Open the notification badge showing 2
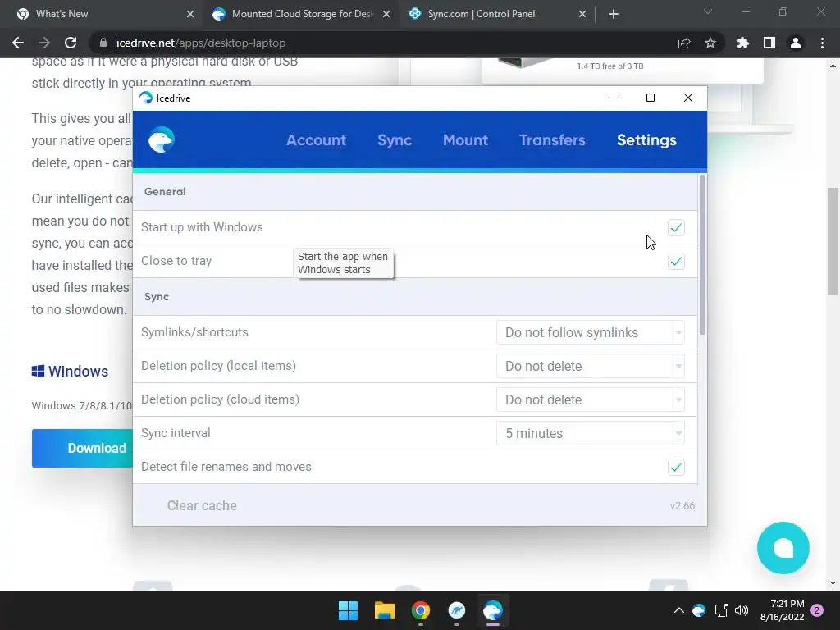The width and height of the screenshot is (840, 630). [817, 610]
